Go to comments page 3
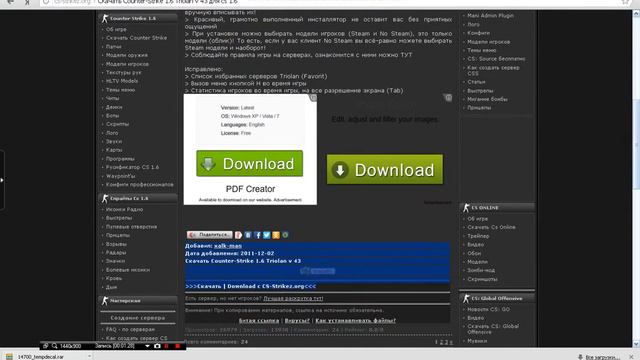Screen dimensions: 640x360 click(x=446, y=342)
